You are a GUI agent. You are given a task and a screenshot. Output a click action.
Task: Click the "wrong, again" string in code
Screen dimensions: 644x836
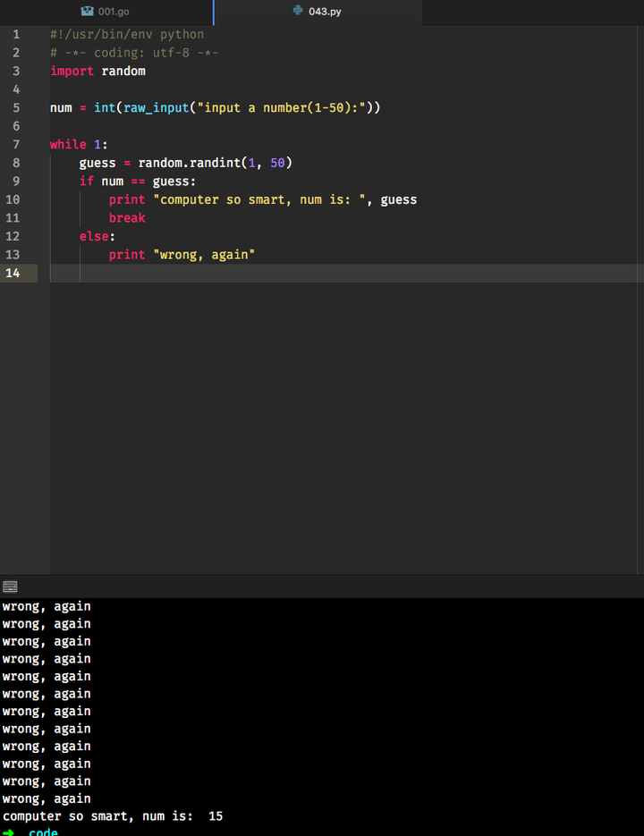[204, 255]
